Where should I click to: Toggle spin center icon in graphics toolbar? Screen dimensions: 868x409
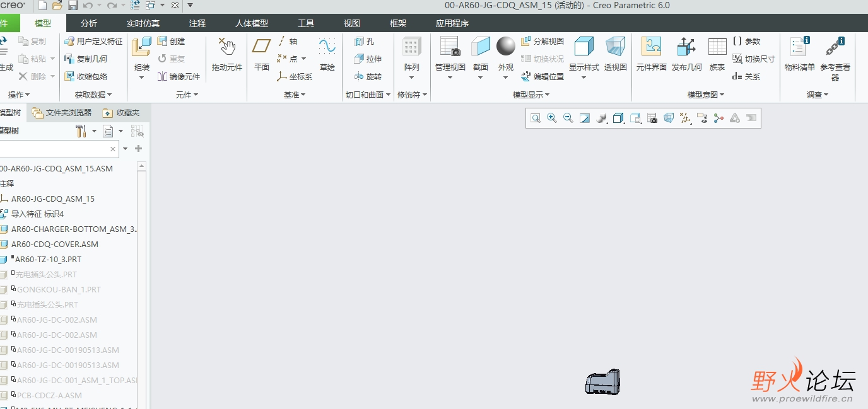pyautogui.click(x=718, y=118)
